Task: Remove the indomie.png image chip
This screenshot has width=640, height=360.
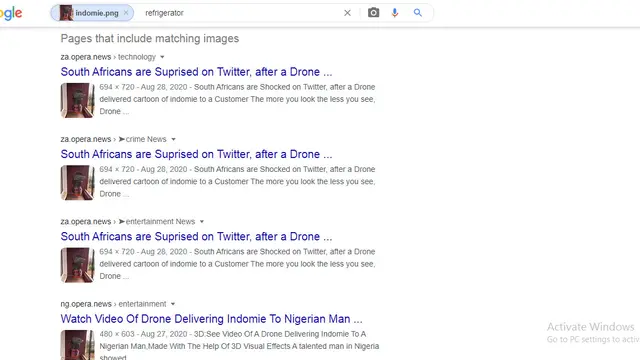Action: (x=126, y=13)
